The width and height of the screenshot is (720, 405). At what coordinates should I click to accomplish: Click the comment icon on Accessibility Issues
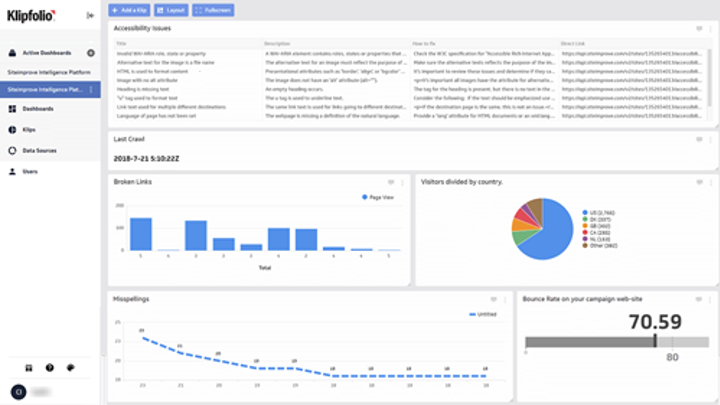pos(698,30)
